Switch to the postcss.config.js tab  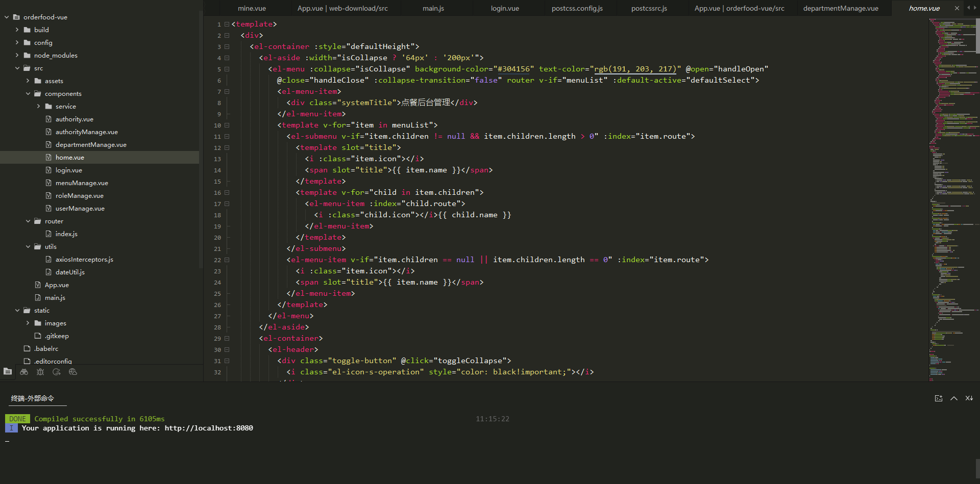(x=577, y=8)
